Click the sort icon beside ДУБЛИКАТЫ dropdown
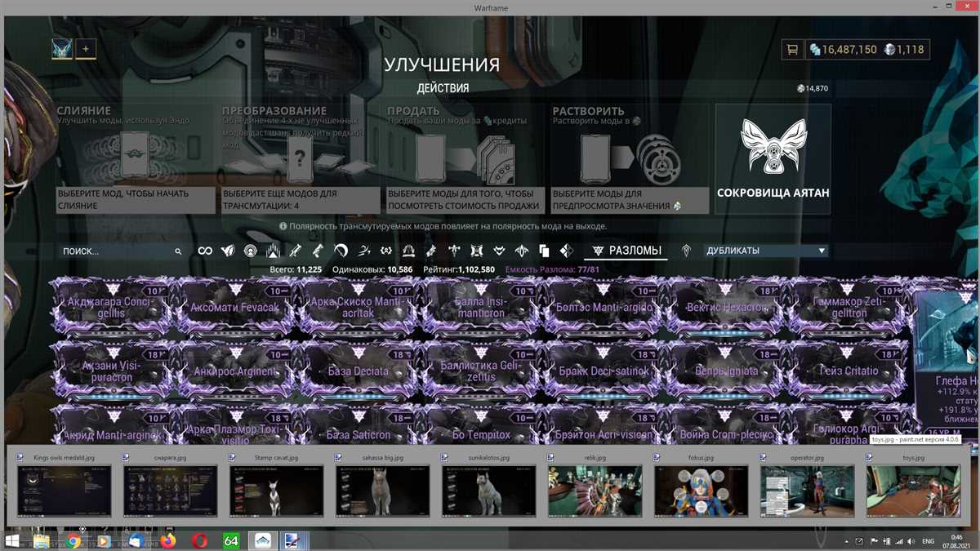980x551 pixels. tap(686, 251)
